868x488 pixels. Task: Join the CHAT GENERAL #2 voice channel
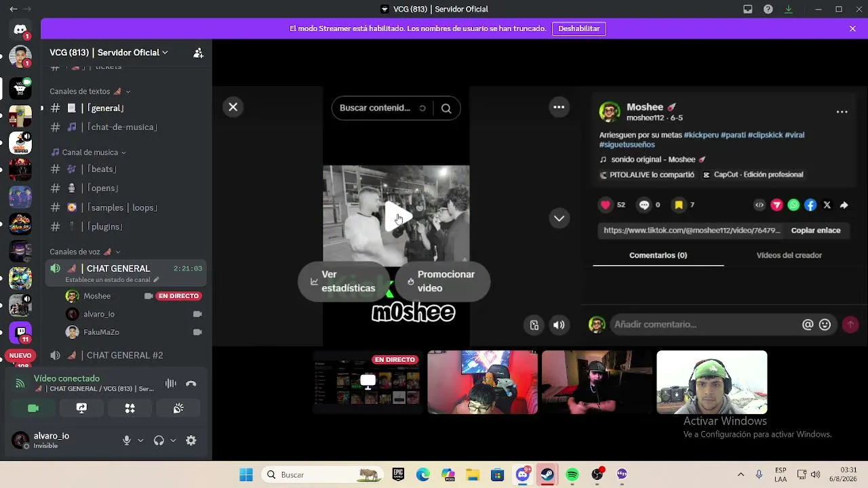point(126,355)
